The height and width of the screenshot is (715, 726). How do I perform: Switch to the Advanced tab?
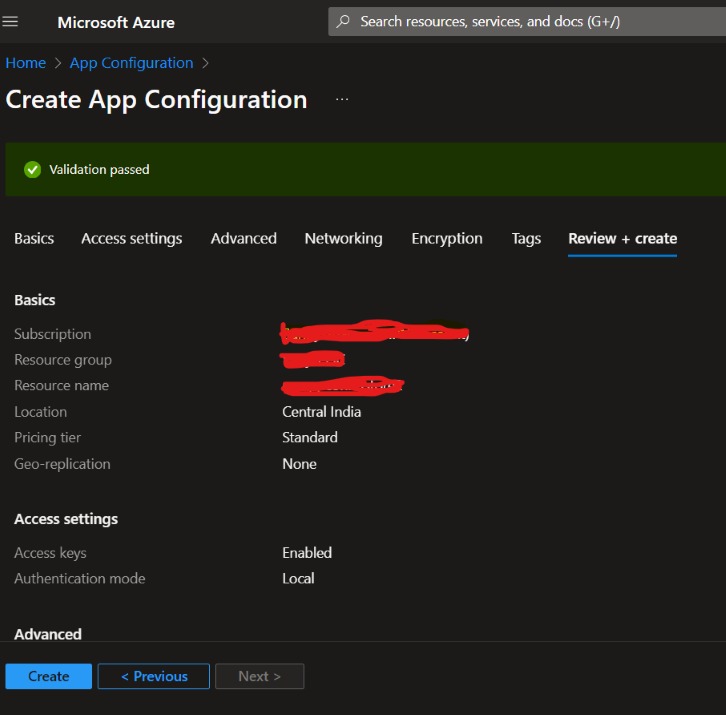coord(243,238)
